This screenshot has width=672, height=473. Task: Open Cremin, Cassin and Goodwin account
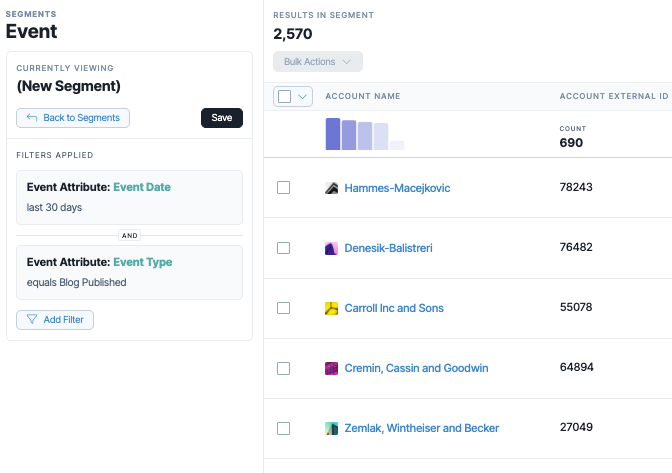416,368
